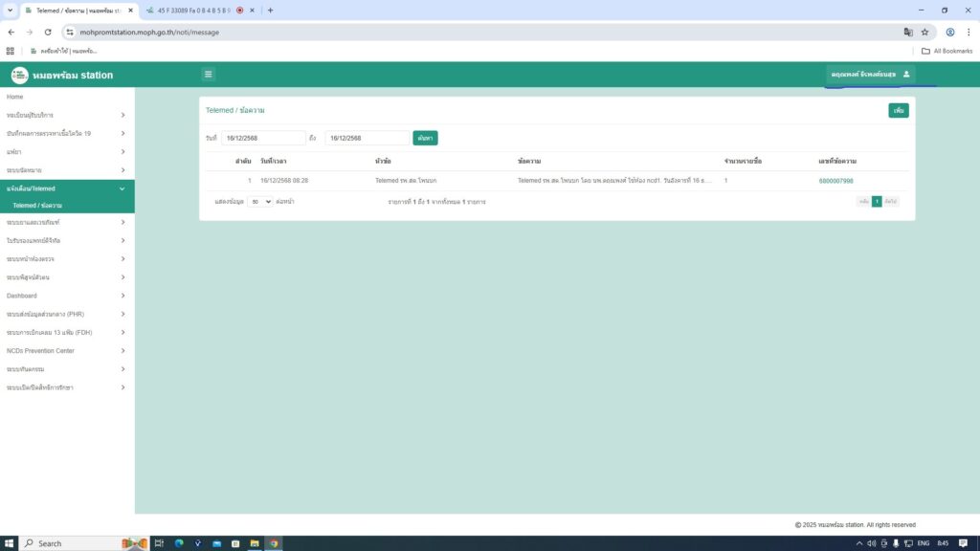The height and width of the screenshot is (551, 980).
Task: Select Telemed / ข้อความ sidebar submenu item
Action: coord(38,206)
